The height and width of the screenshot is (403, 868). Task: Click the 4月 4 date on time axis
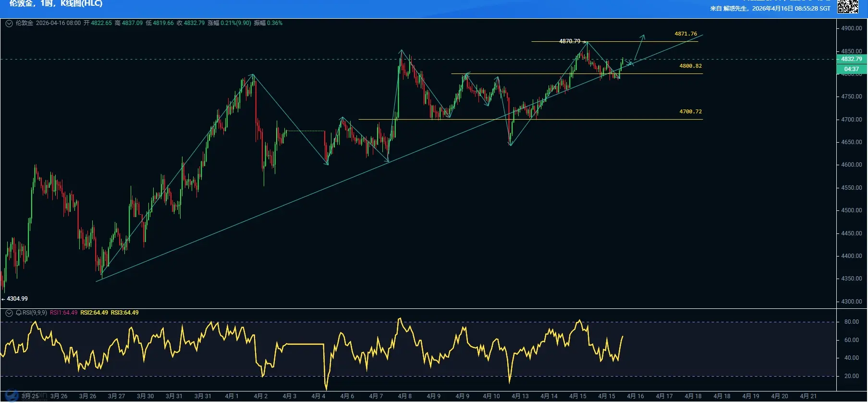click(318, 396)
